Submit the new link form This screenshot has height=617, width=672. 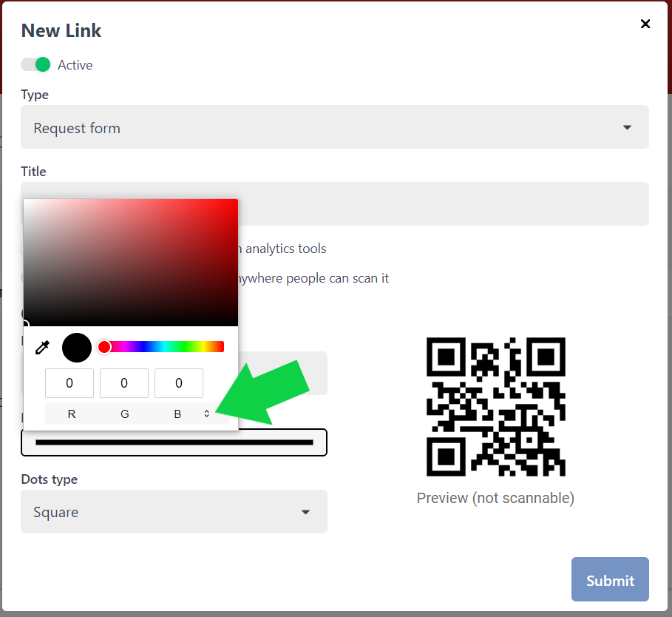[610, 579]
